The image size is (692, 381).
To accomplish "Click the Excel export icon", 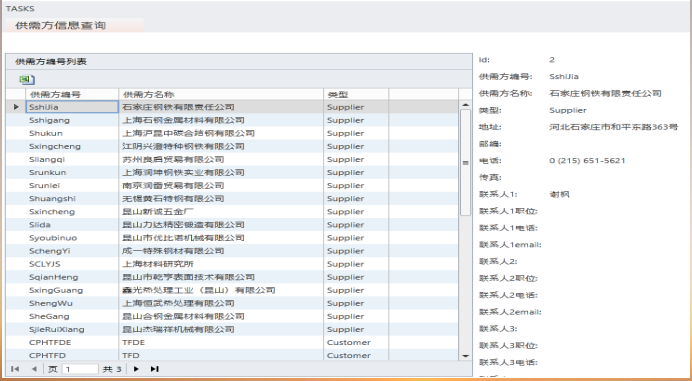I will [x=27, y=80].
